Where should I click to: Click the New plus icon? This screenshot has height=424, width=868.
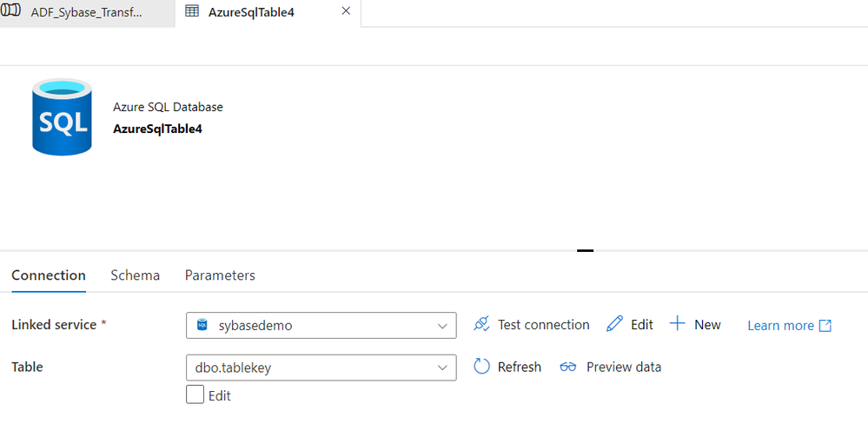coord(678,324)
